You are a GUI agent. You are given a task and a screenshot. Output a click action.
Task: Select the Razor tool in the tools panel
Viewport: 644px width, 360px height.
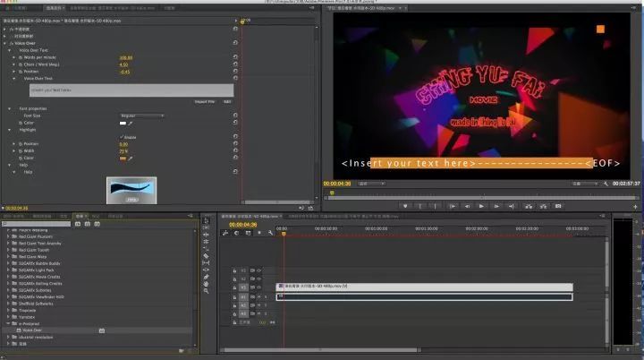206,256
